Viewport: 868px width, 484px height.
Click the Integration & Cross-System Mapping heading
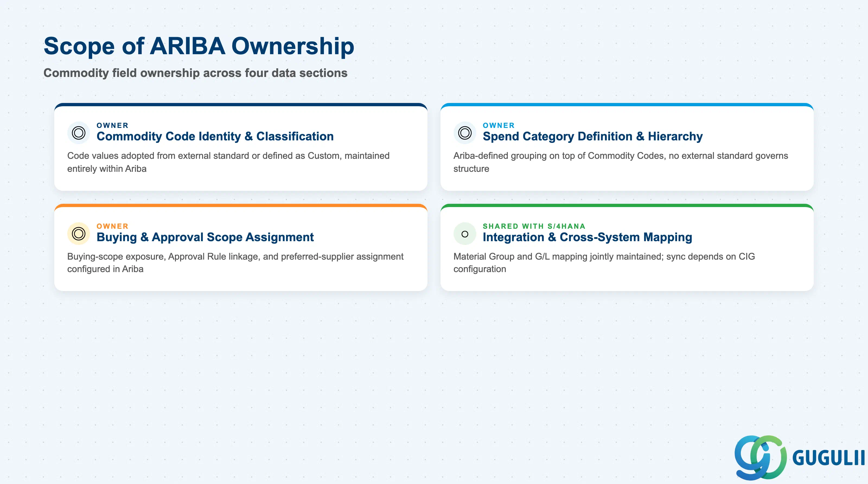587,237
